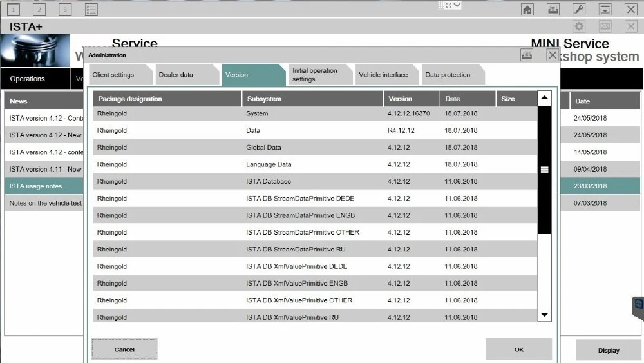Viewport: 644px width, 363px height.
Task: Click Cancel button in Administration dialog
Action: pyautogui.click(x=124, y=349)
